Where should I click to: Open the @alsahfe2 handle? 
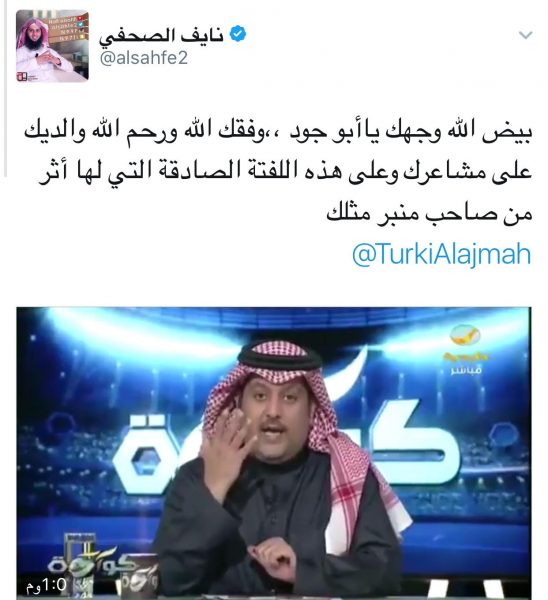pos(144,58)
